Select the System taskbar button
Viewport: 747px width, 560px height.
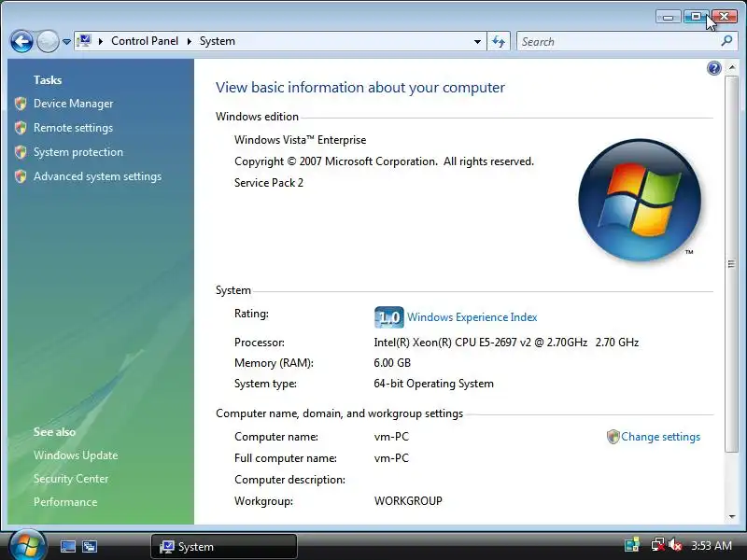pos(224,546)
